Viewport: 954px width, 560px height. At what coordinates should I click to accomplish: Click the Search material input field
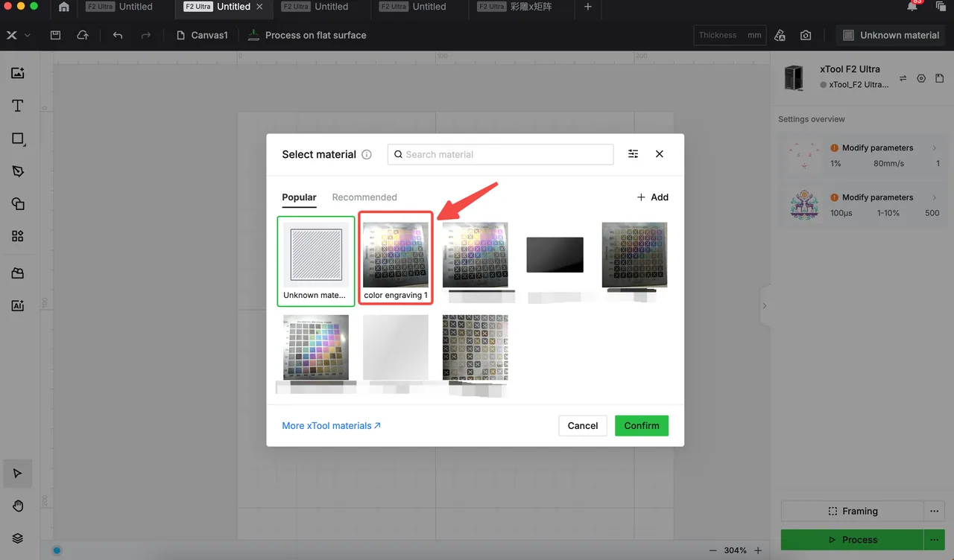[x=501, y=154]
